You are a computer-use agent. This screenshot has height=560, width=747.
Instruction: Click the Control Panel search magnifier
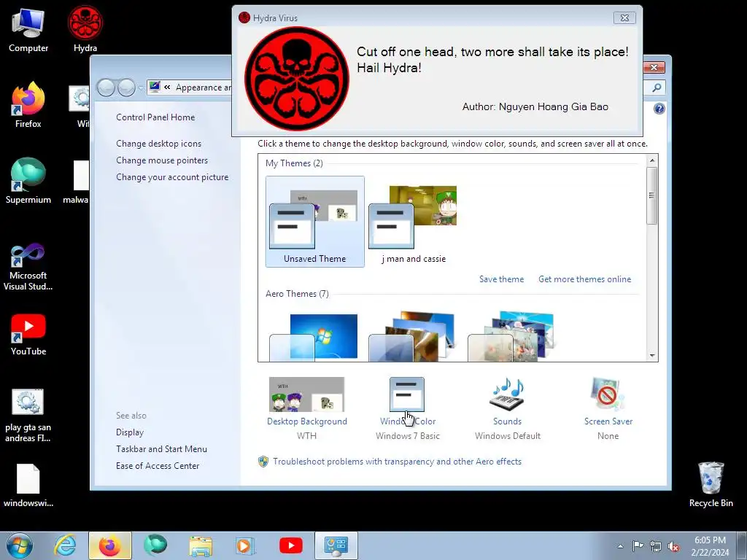click(x=657, y=87)
